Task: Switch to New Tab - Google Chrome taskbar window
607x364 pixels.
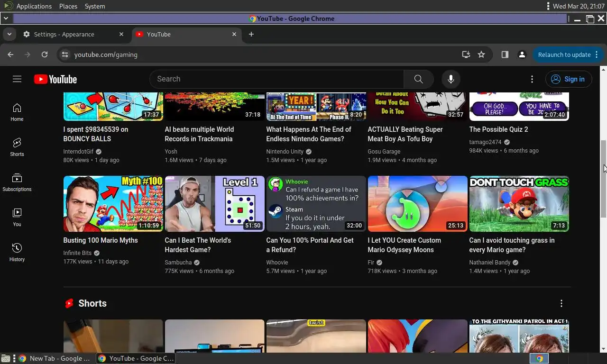Action: click(55, 358)
